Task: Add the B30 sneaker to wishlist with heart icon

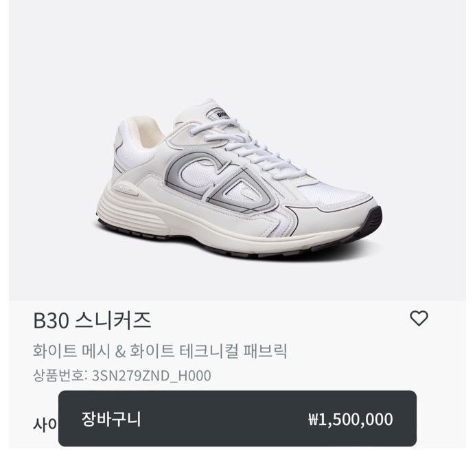Action: [419, 318]
